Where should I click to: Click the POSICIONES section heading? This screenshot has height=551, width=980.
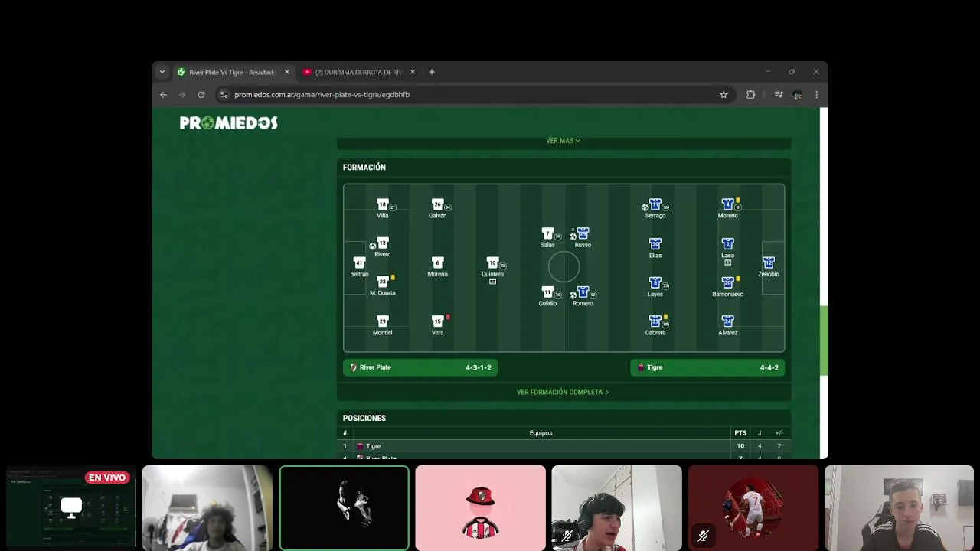[x=364, y=419]
